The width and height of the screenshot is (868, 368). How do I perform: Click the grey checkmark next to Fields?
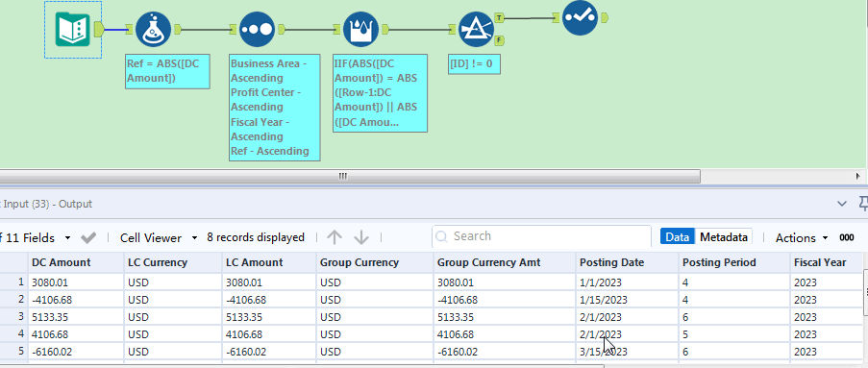click(88, 237)
